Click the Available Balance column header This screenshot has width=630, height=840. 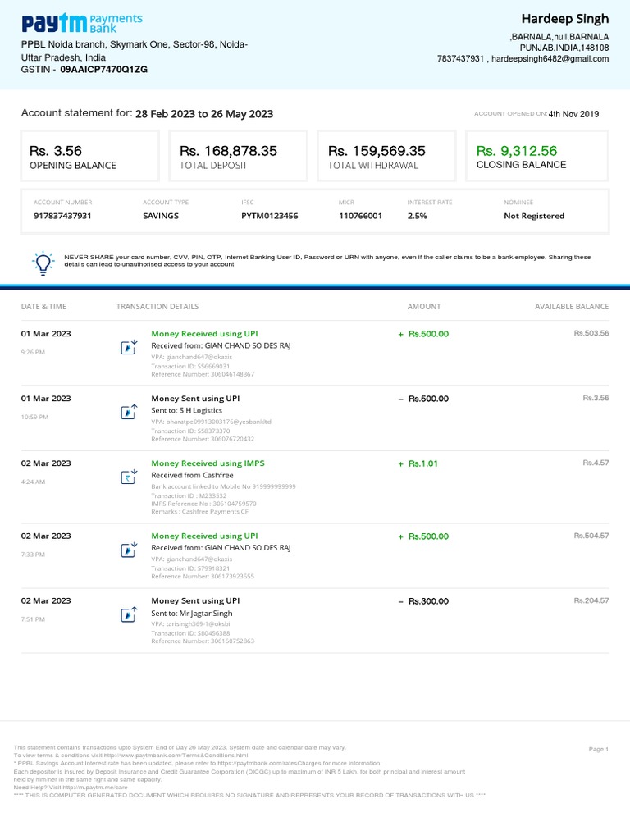(x=572, y=307)
